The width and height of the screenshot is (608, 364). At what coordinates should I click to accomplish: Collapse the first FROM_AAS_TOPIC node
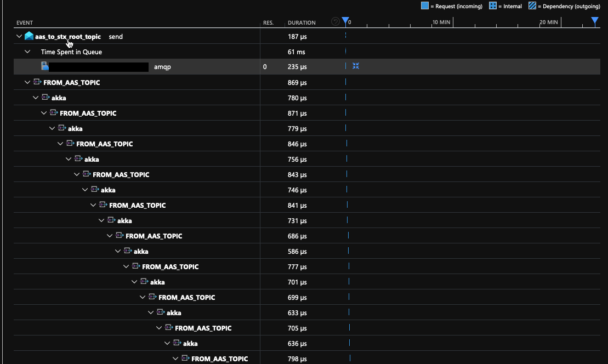(x=27, y=82)
